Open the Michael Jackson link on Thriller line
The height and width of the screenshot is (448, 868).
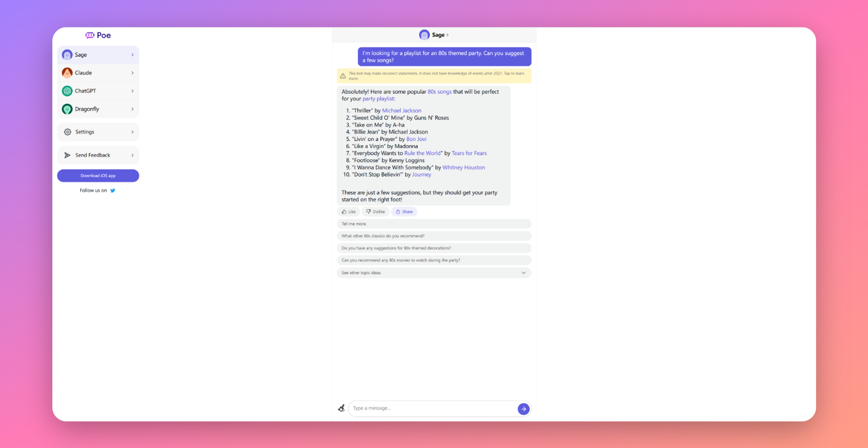(401, 111)
